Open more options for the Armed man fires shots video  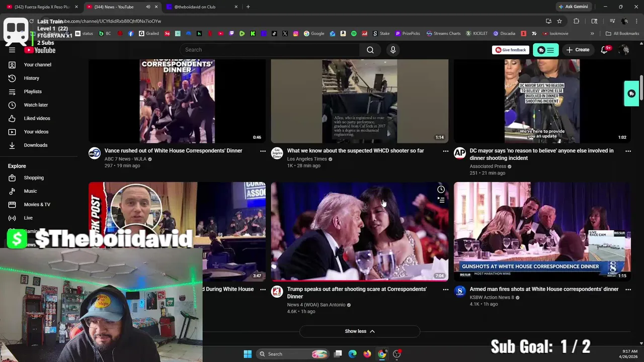[628, 290]
